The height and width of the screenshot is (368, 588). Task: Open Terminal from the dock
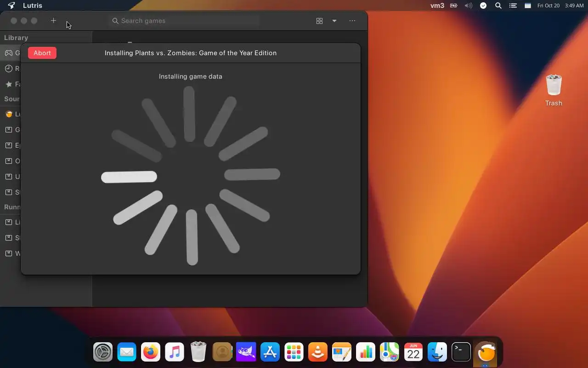(x=461, y=353)
